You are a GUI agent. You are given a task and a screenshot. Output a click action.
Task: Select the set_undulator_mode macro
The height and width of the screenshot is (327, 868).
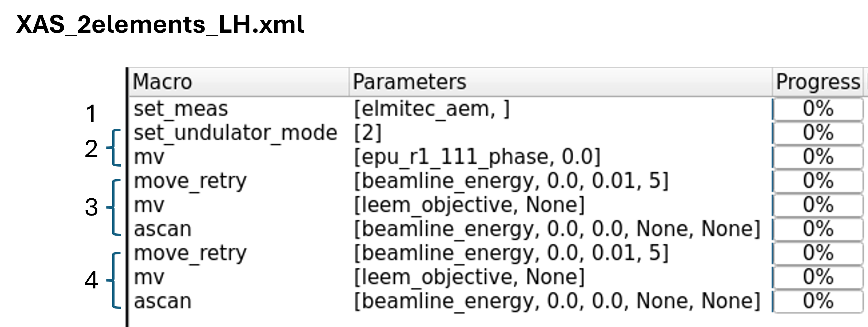(x=235, y=133)
